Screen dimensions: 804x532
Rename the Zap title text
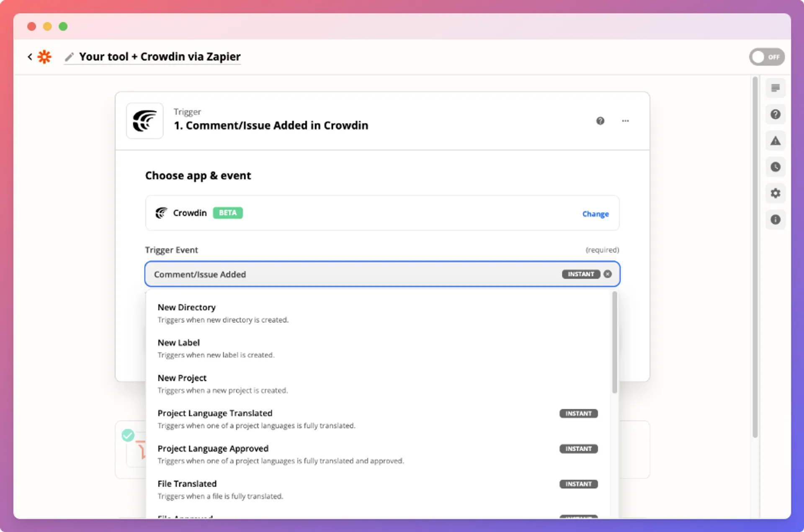pyautogui.click(x=160, y=57)
